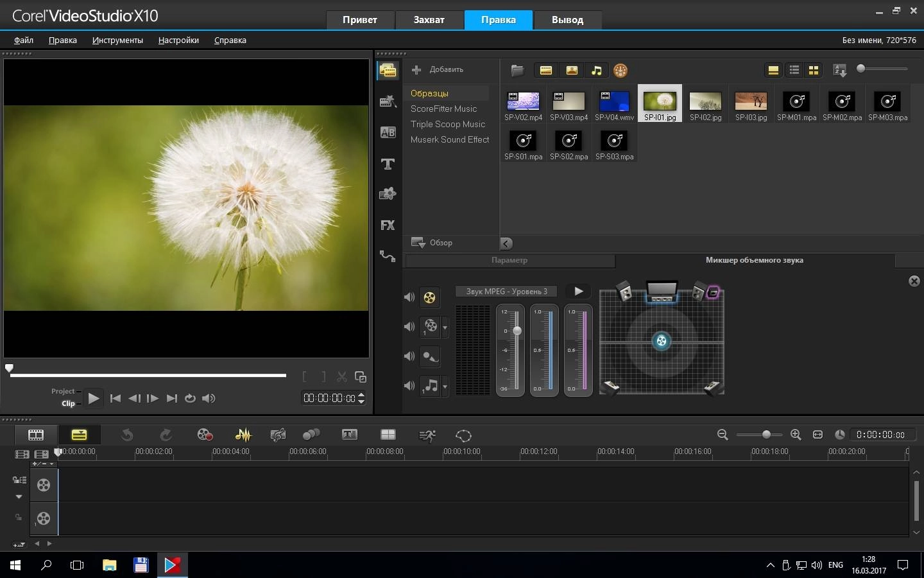Viewport: 924px width, 578px height.
Task: Mute the first audio channel speaker icon
Action: 409,297
